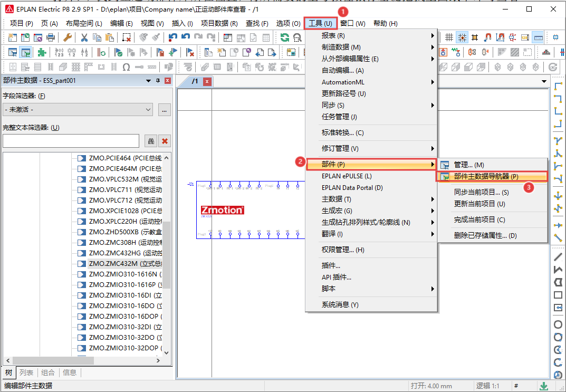This screenshot has width=566, height=392.
Task: Click the Paste icon in the toolbar
Action: tap(109, 37)
